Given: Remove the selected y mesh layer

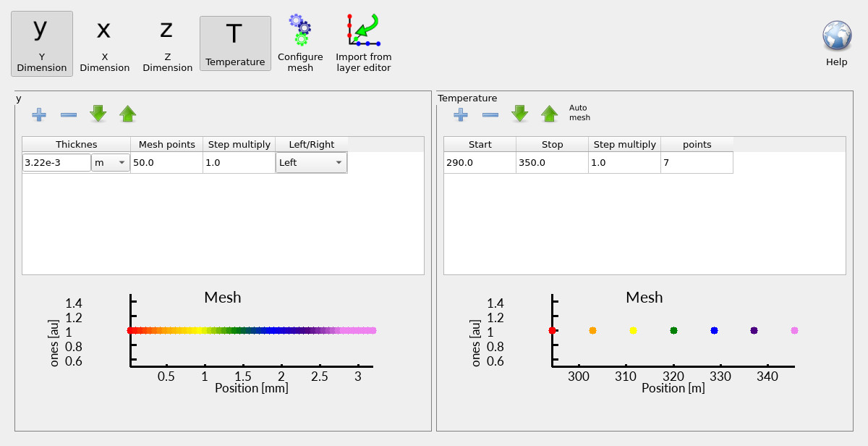Looking at the screenshot, I should [68, 114].
